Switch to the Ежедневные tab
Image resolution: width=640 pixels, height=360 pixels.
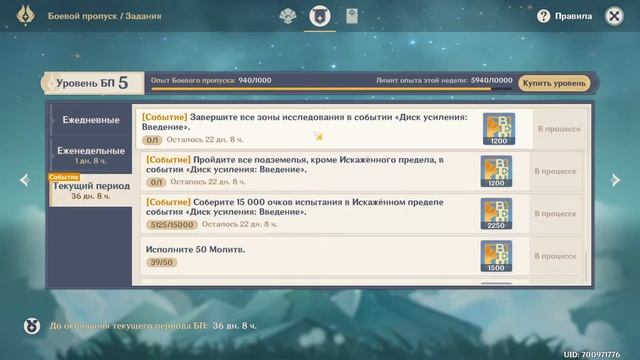tap(91, 120)
